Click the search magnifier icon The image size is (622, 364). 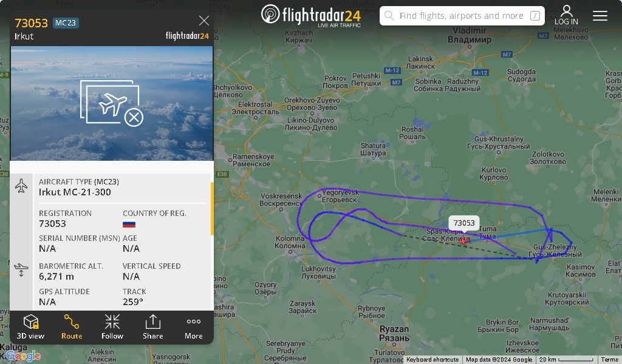(x=389, y=16)
